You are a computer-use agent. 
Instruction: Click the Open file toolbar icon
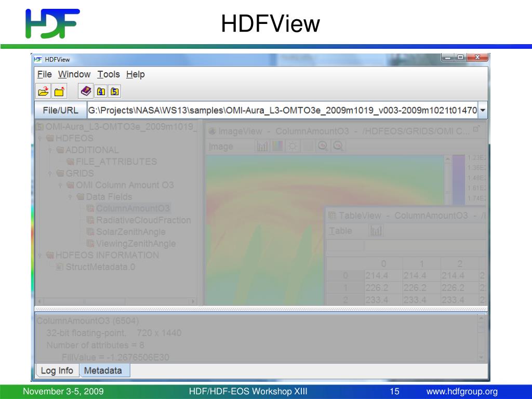(x=44, y=91)
